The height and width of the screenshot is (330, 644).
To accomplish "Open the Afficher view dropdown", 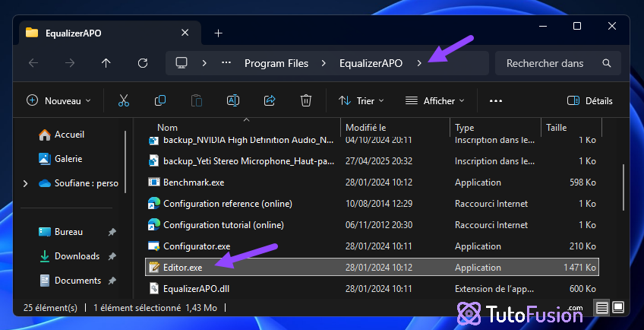I will coord(435,100).
